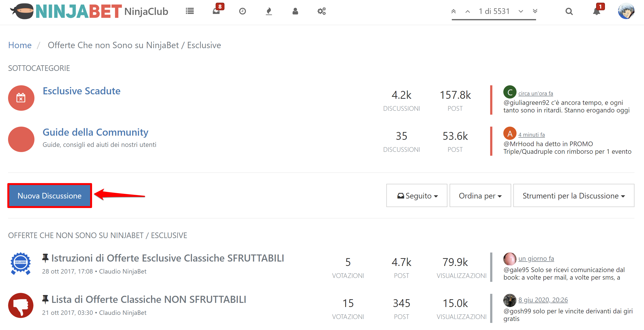The height and width of the screenshot is (330, 644).
Task: Click '21 ott 2017, 03:30 • Claudio NinjaBet'
Action: click(x=94, y=312)
